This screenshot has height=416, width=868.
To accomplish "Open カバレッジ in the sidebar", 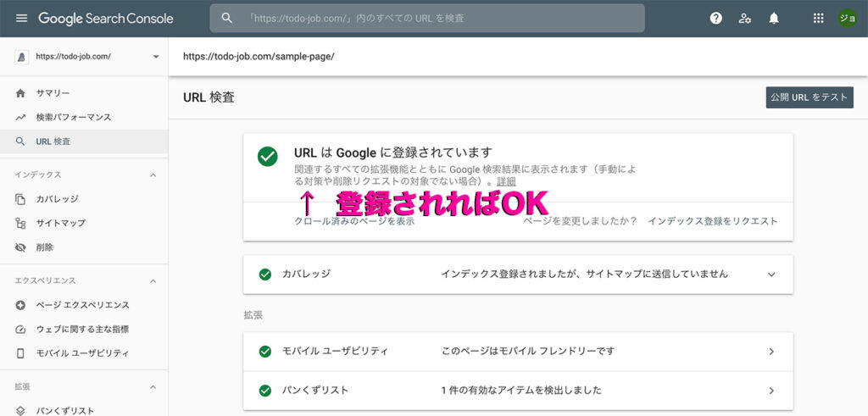I will coord(84,199).
